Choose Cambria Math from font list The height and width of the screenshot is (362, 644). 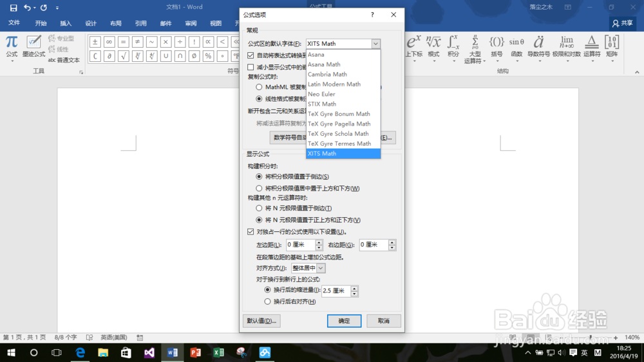pyautogui.click(x=343, y=74)
